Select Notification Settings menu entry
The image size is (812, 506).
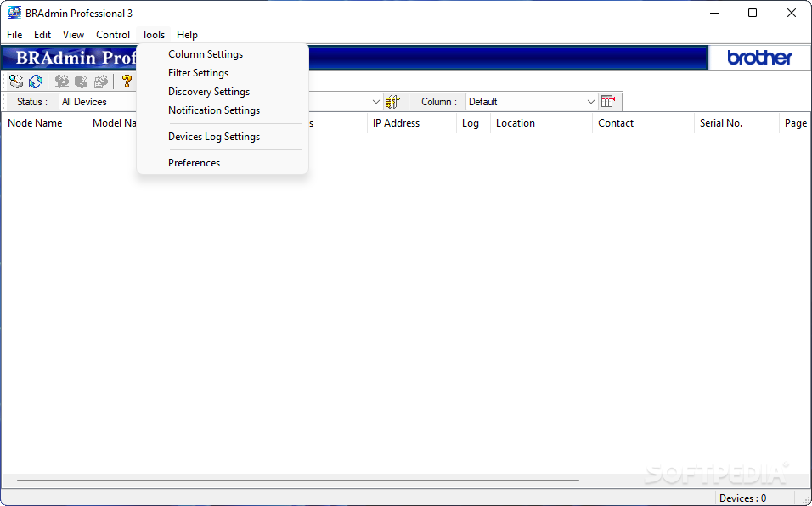tap(223, 110)
